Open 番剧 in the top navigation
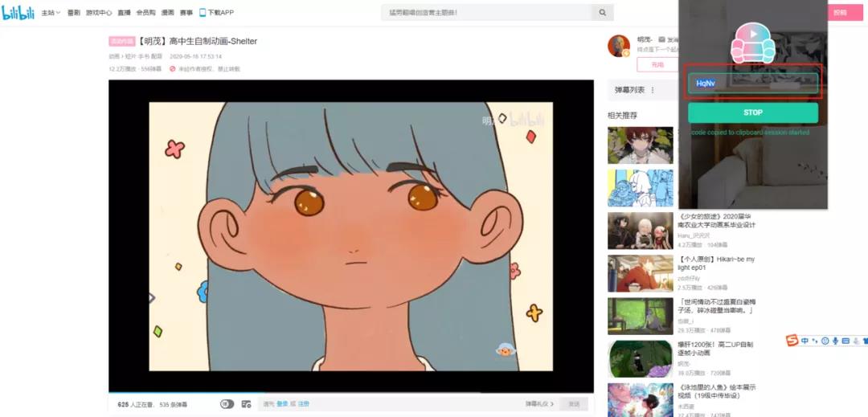Screen dimensions: 868x417 74,12
